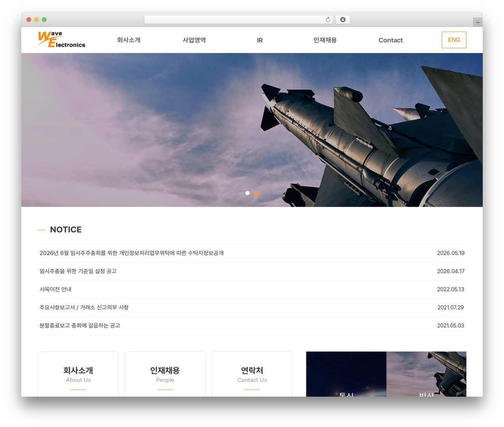Open the 회사소개 About Us card

pos(78,374)
